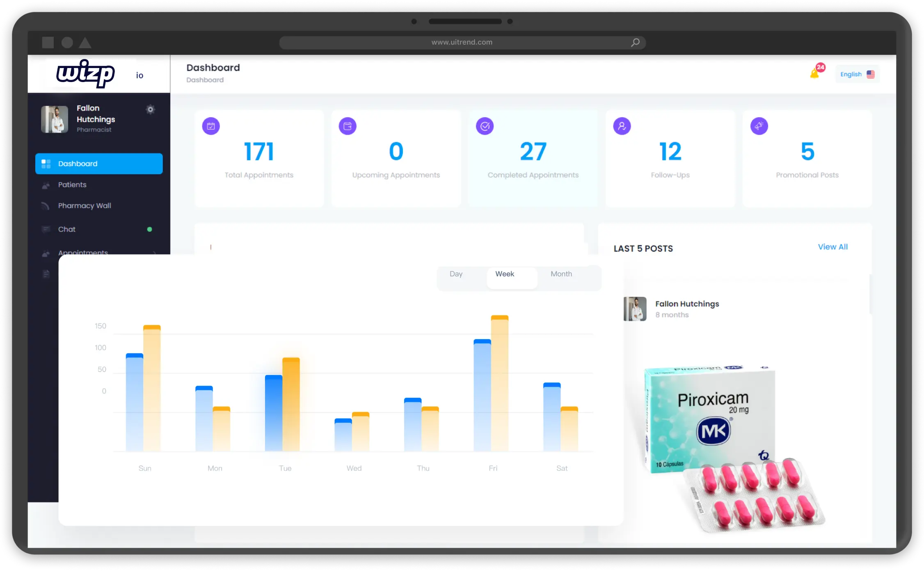Click the search magnifier in address bar
Viewport: 924px width, 579px height.
635,42
